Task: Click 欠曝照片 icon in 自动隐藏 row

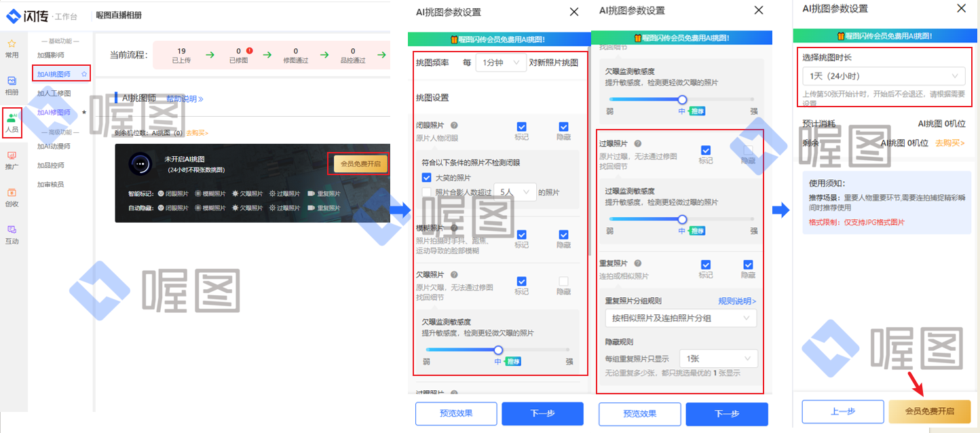Action: tap(235, 208)
